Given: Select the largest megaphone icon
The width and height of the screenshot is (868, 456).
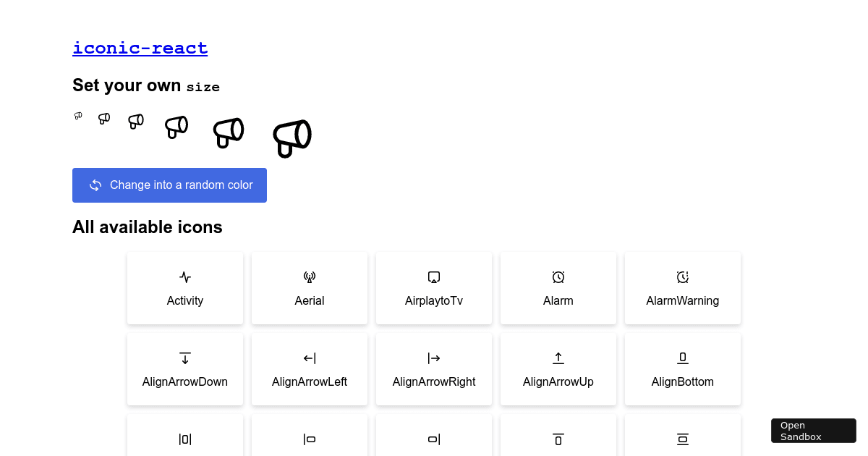Looking at the screenshot, I should click(x=292, y=138).
